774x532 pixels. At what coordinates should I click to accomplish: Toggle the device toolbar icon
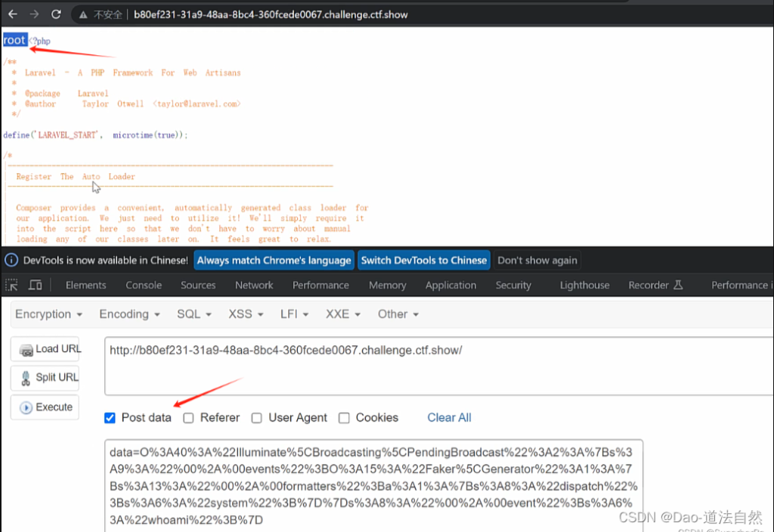coord(35,285)
